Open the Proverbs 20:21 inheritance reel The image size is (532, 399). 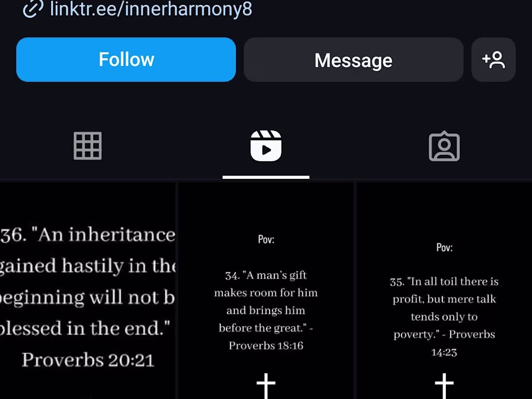tap(88, 291)
